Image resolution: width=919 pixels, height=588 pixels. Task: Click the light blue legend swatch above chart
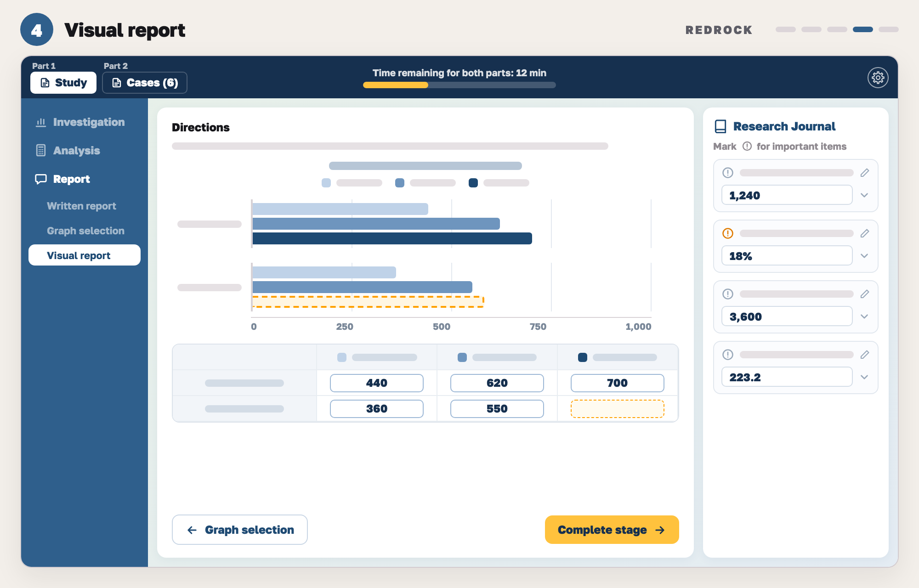[x=326, y=183]
